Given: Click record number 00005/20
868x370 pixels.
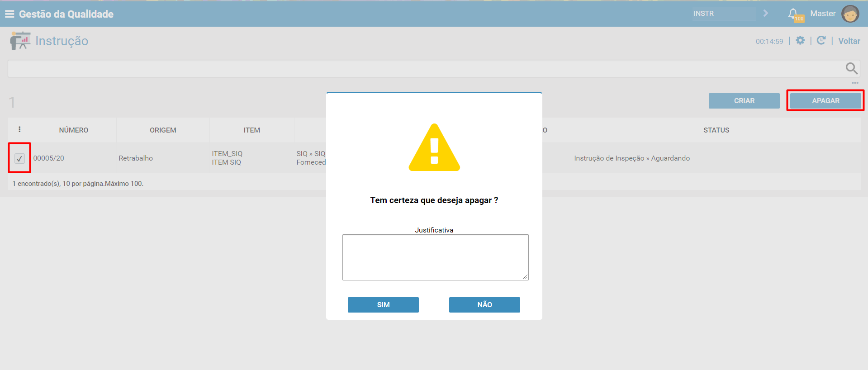Looking at the screenshot, I should 49,158.
